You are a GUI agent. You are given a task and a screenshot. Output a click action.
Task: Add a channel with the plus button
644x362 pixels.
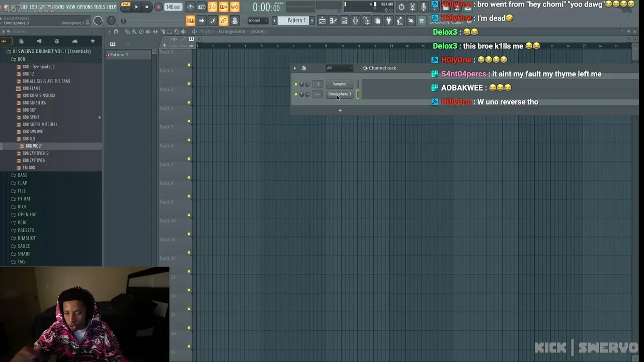click(340, 110)
